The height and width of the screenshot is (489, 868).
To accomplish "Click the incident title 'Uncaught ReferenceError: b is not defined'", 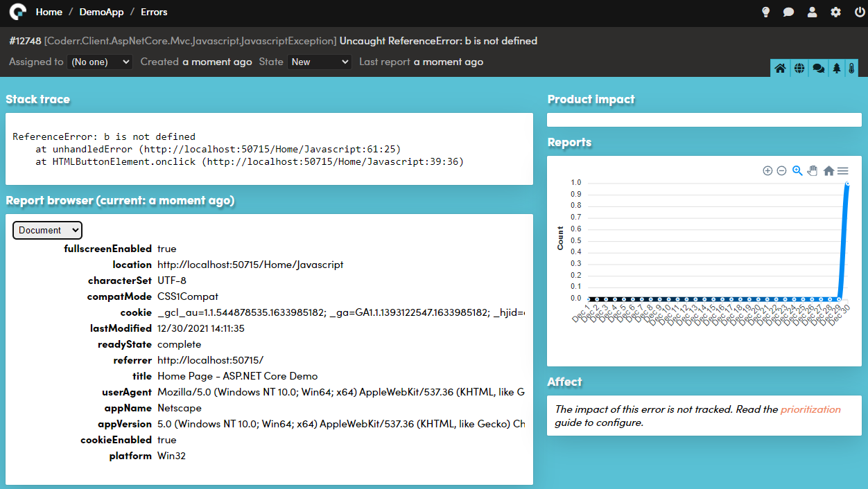I will pos(438,41).
